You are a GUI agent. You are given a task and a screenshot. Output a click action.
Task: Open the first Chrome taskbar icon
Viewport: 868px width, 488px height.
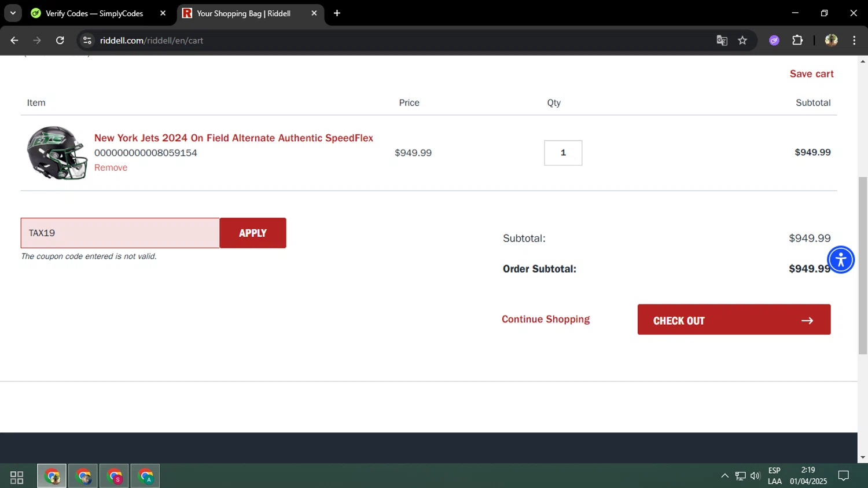point(52,476)
